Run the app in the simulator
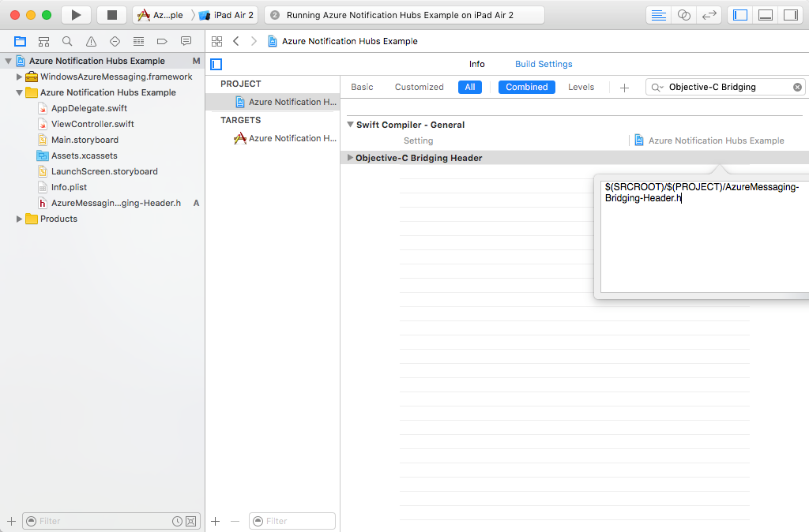The image size is (809, 532). 75,14
